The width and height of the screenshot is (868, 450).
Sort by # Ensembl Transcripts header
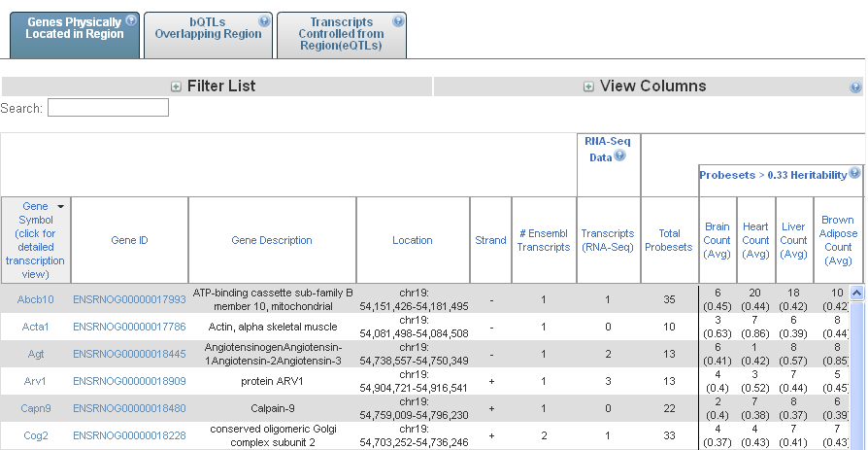tap(544, 240)
